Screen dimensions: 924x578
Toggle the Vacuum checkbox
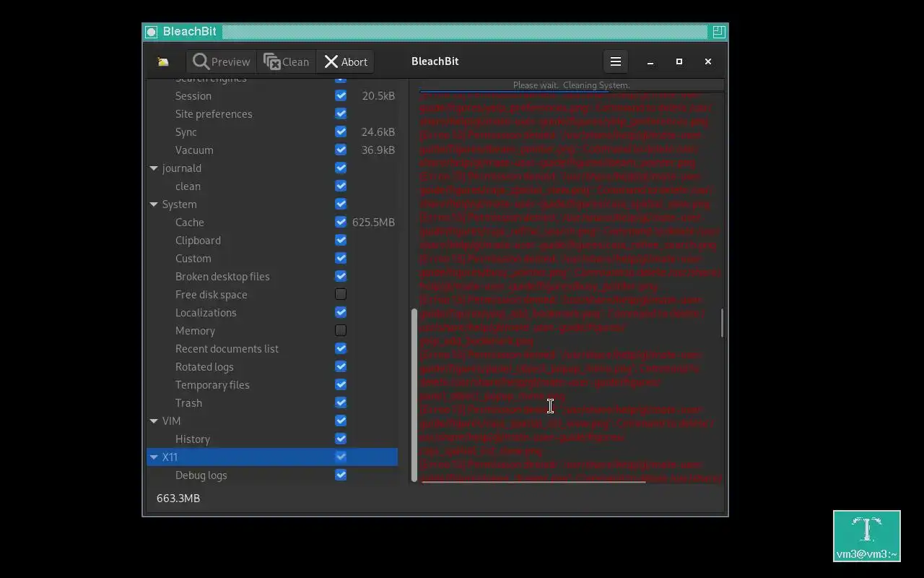[341, 150]
